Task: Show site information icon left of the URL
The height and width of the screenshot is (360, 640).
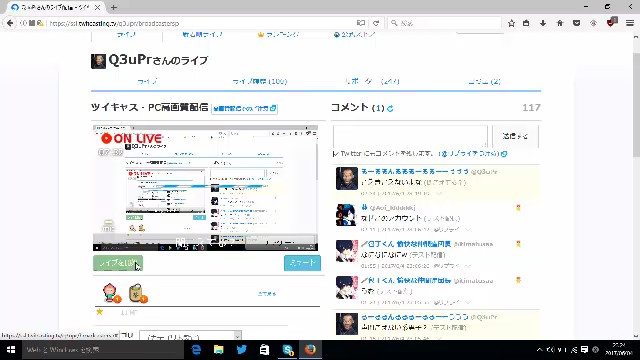Action: tap(24, 23)
